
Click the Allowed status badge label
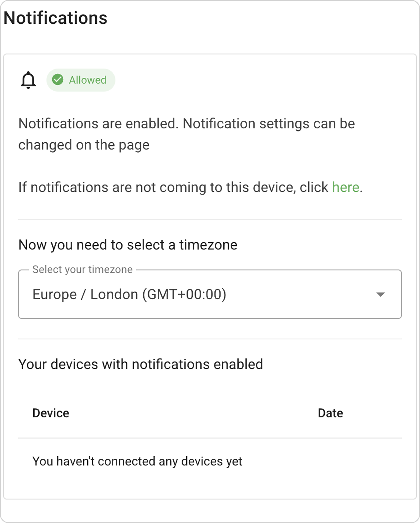click(88, 80)
